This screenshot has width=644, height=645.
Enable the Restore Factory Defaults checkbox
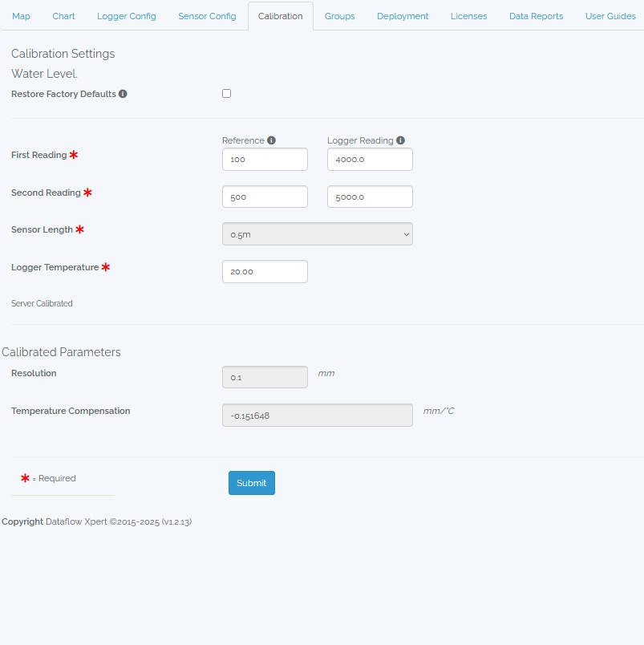(x=226, y=94)
